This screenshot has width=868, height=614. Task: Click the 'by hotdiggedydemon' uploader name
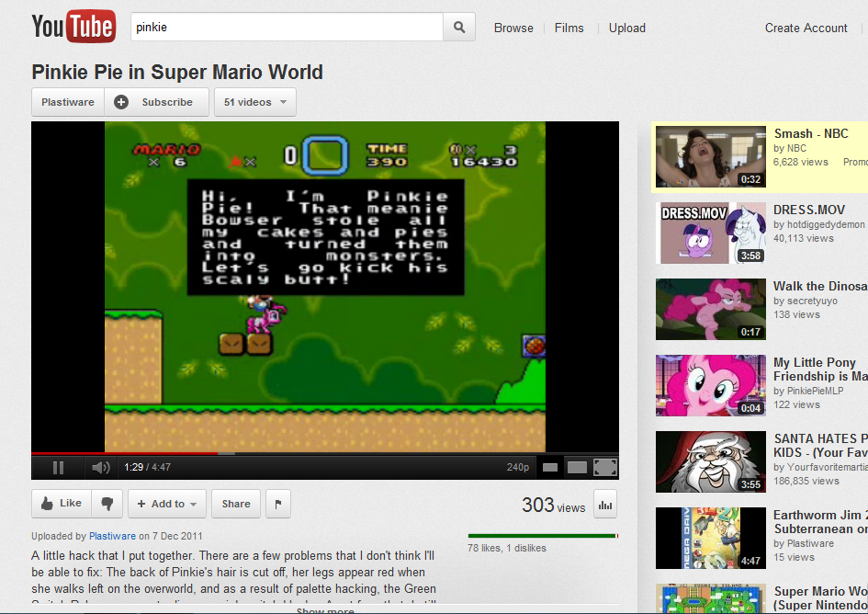[818, 224]
